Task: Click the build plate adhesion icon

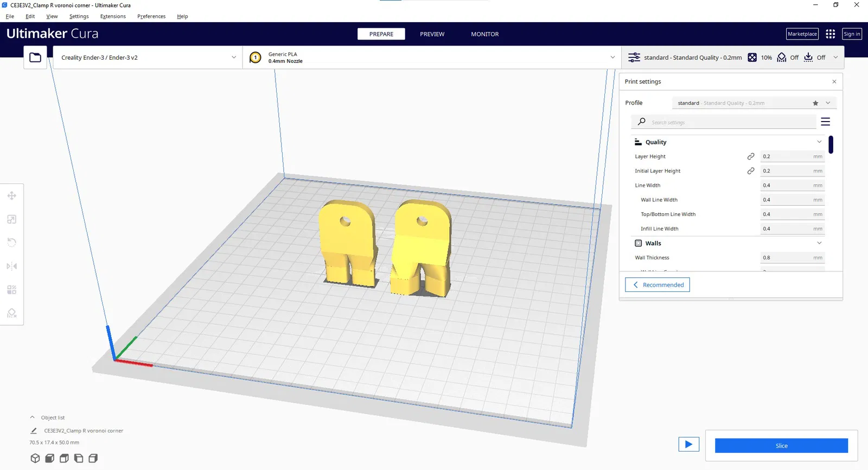Action: (808, 58)
